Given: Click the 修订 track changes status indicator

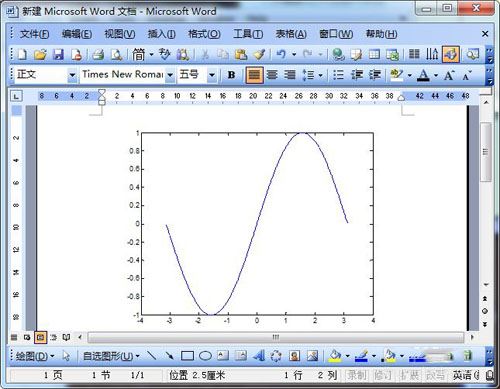Looking at the screenshot, I should coord(383,375).
